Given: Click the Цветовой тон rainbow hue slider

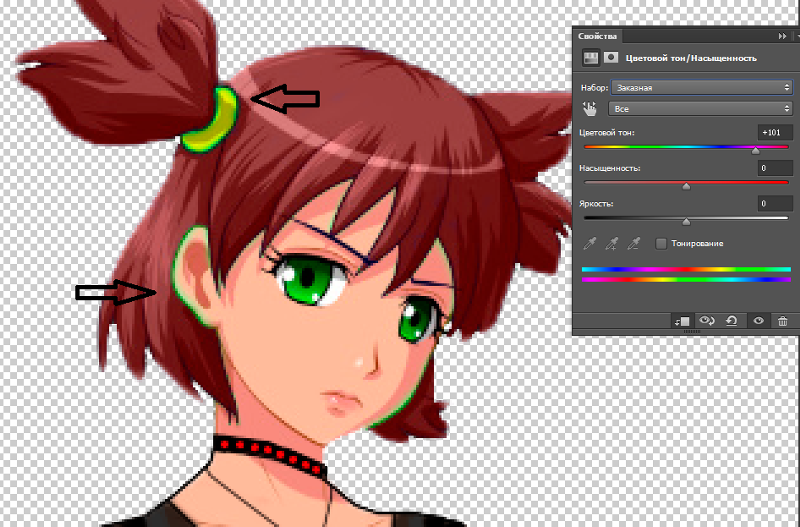Looking at the screenshot, I should [x=686, y=147].
